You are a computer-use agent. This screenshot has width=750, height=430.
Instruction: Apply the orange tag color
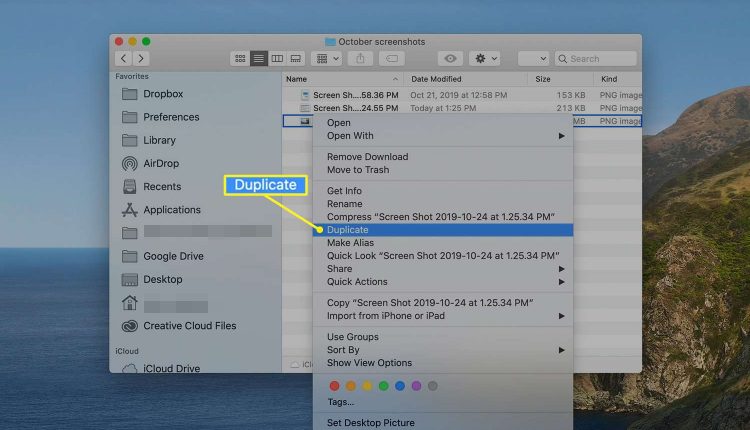click(x=351, y=386)
